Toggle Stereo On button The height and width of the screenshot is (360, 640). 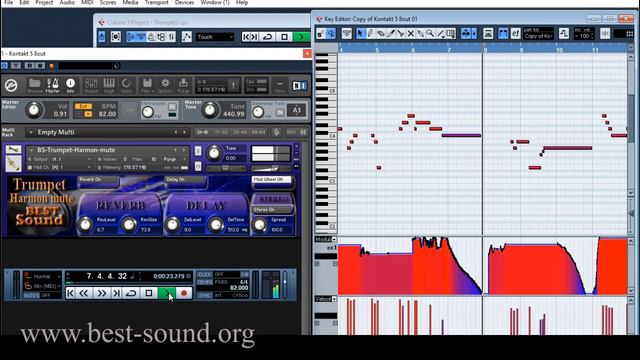point(272,210)
